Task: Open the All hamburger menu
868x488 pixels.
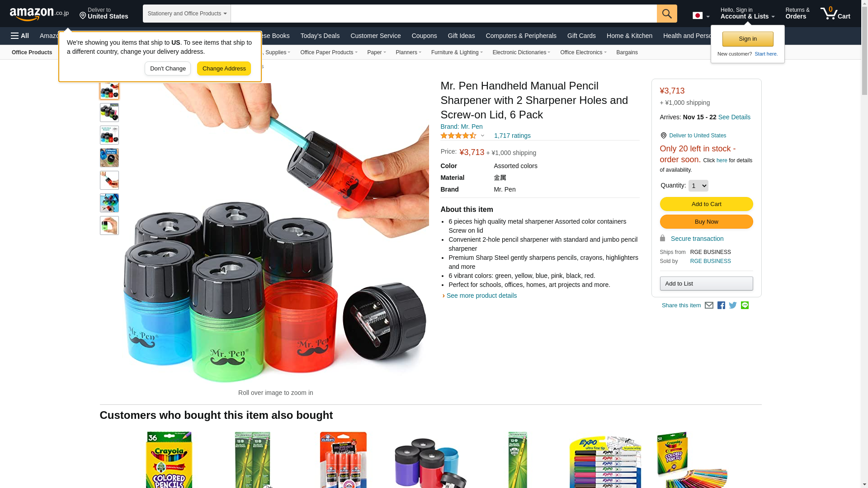Action: point(20,36)
